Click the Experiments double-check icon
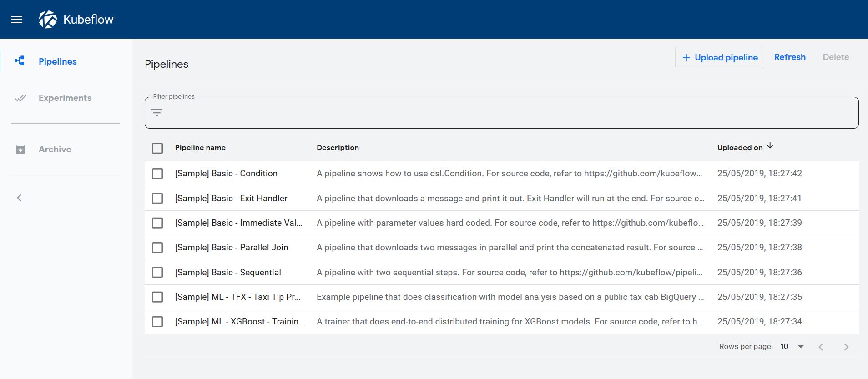 [20, 98]
